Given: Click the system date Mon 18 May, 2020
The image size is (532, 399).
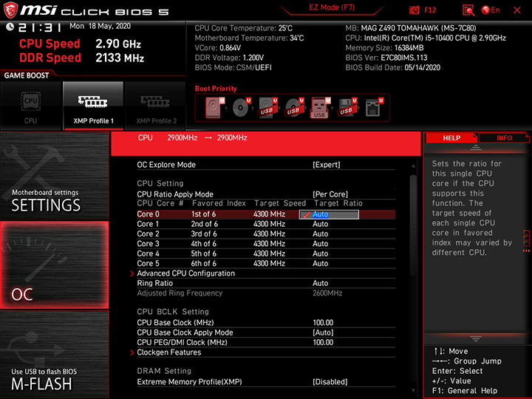Looking at the screenshot, I should 100,26.
